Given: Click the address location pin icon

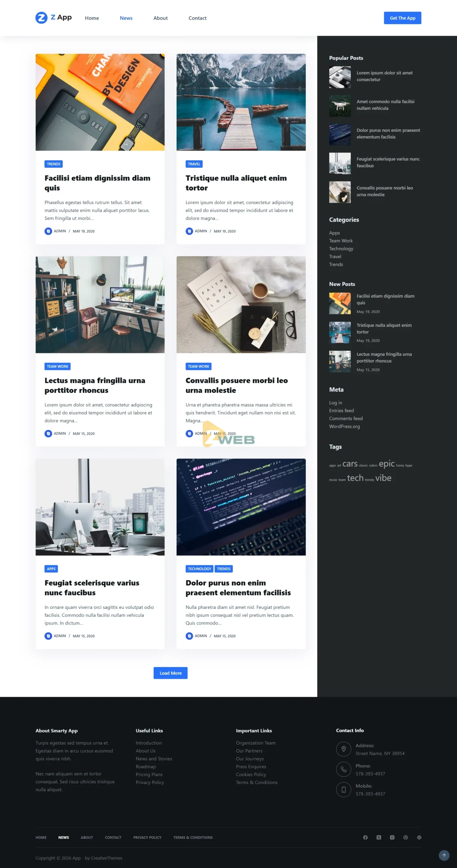Looking at the screenshot, I should [343, 749].
